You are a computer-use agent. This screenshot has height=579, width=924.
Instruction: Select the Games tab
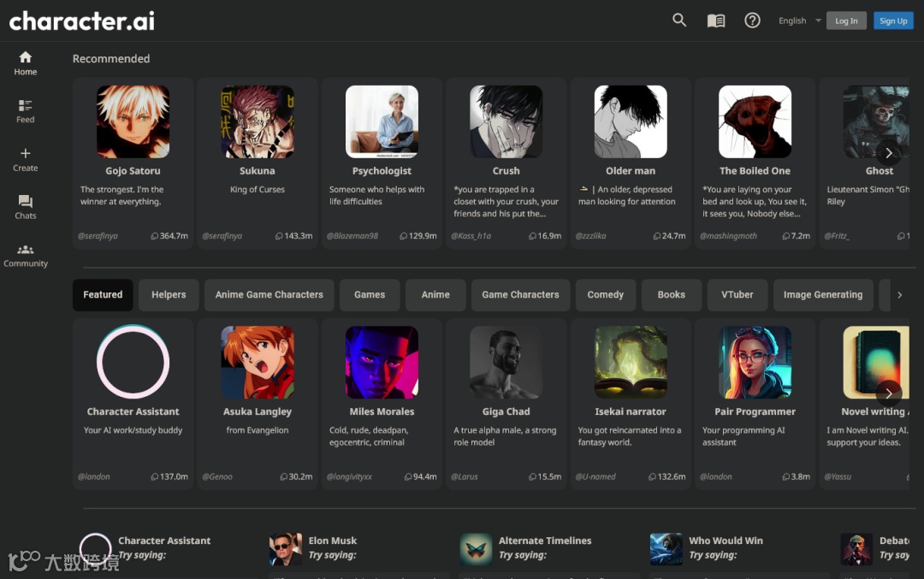370,294
